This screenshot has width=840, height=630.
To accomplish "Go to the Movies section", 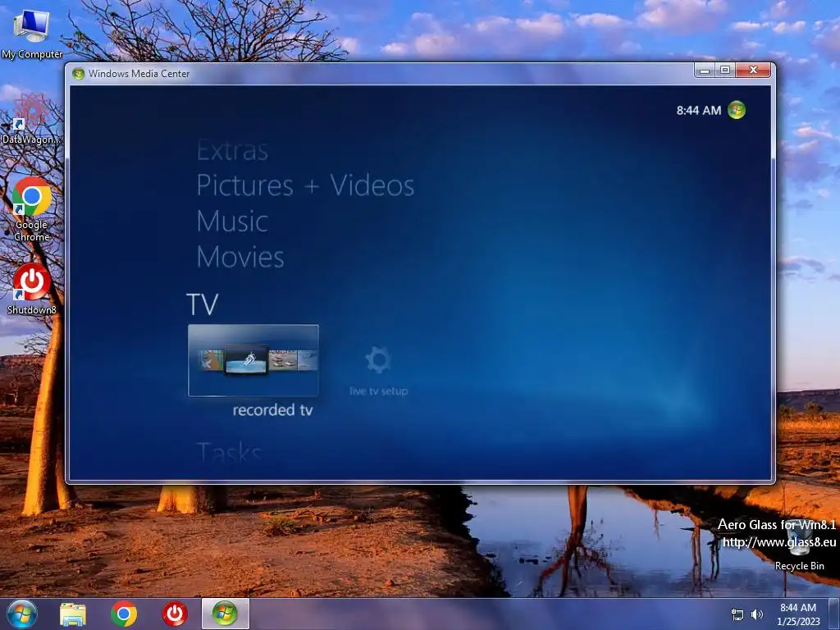I will pos(240,257).
